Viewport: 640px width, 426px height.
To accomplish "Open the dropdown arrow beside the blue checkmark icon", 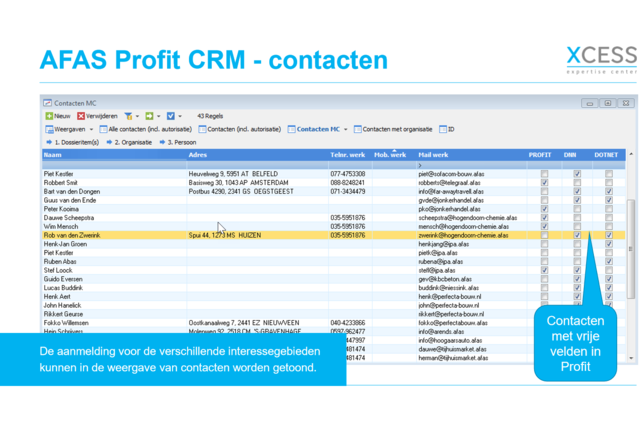I will click(x=180, y=116).
